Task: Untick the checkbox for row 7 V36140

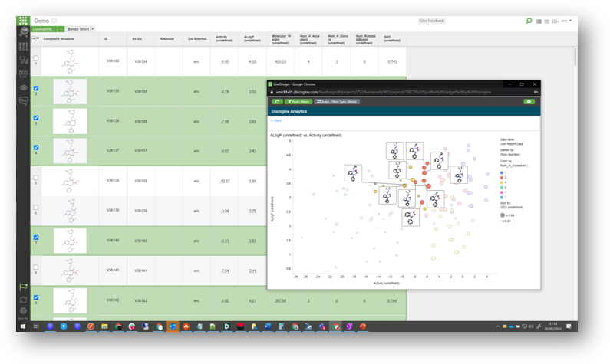Action: click(x=36, y=238)
